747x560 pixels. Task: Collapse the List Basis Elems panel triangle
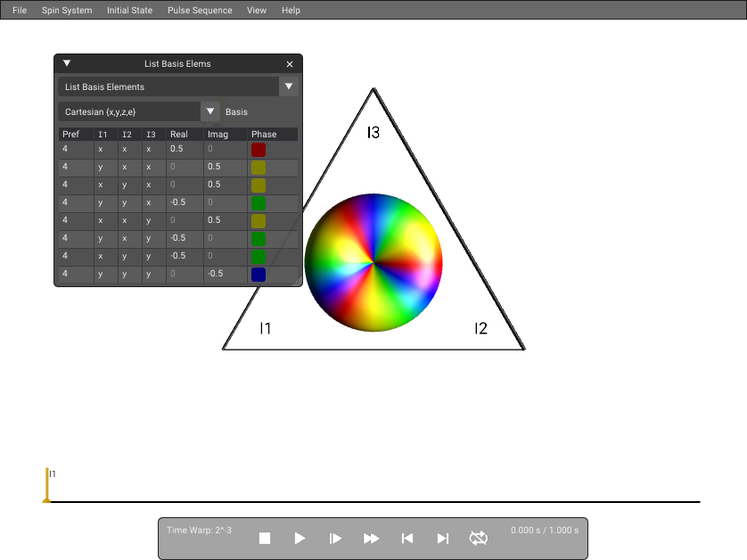click(67, 63)
